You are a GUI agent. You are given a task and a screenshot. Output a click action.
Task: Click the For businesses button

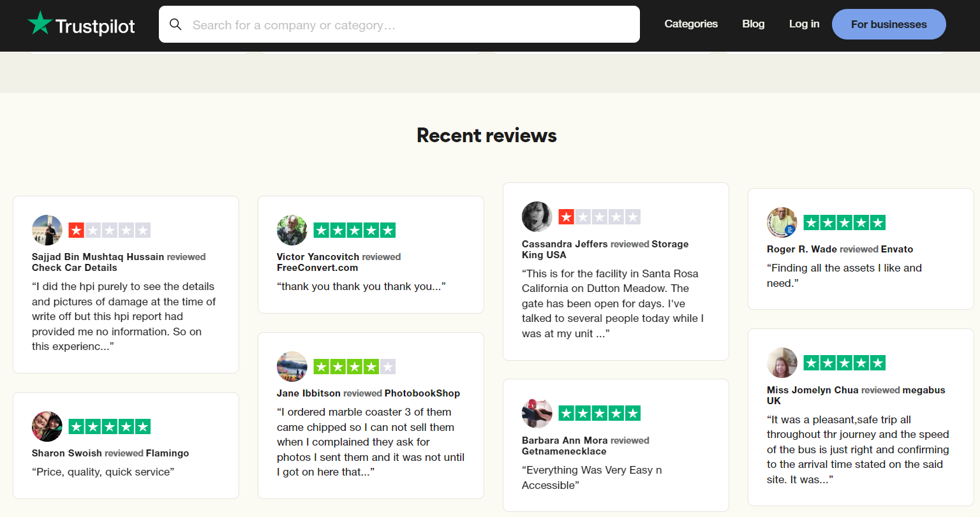(x=889, y=24)
